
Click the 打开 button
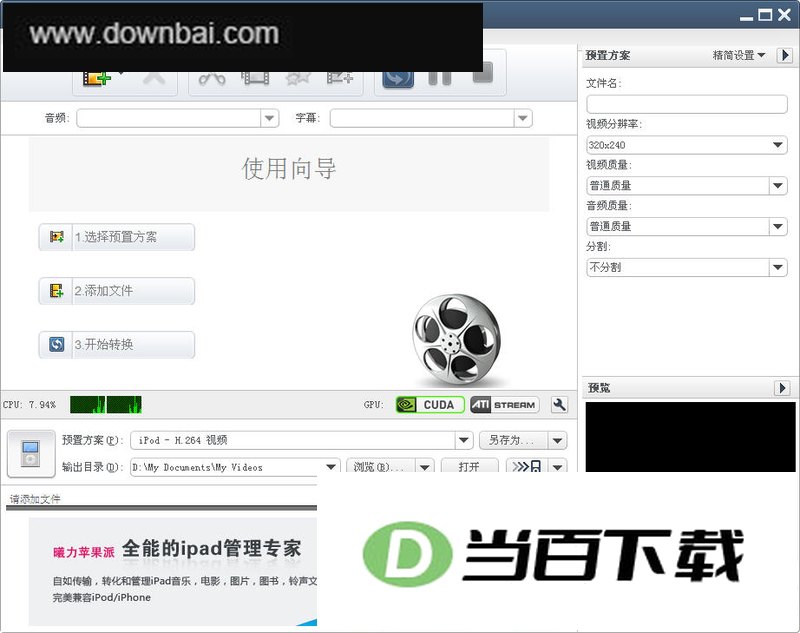click(x=469, y=466)
